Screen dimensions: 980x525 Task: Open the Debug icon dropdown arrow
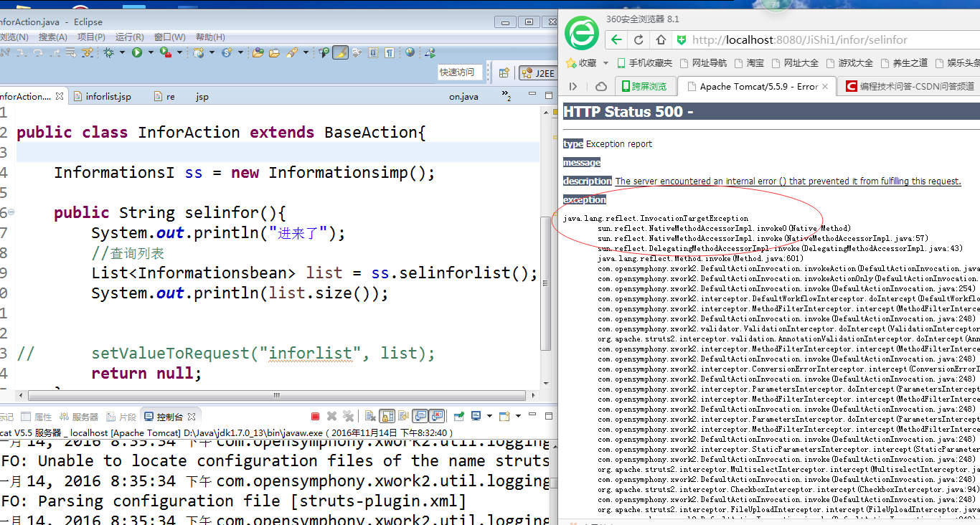[122, 52]
